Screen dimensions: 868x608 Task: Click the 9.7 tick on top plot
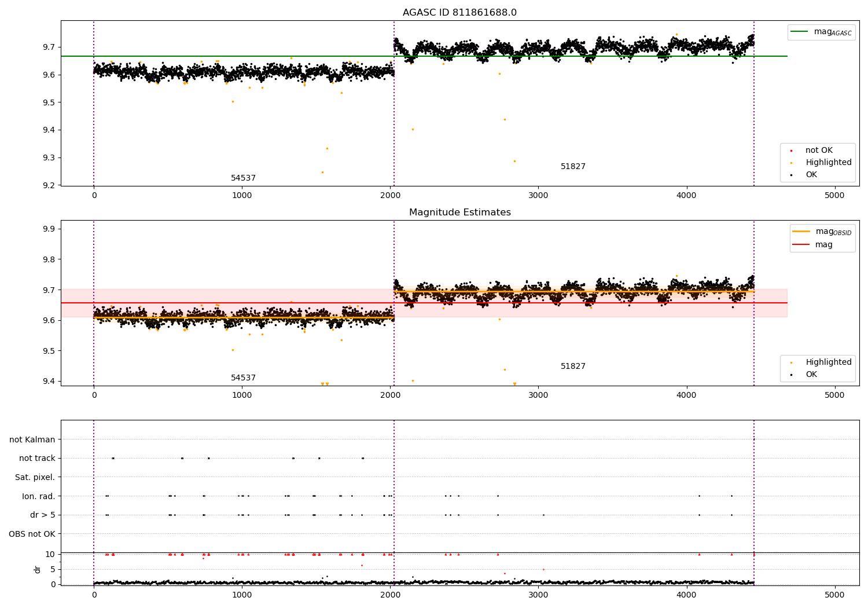click(x=49, y=47)
